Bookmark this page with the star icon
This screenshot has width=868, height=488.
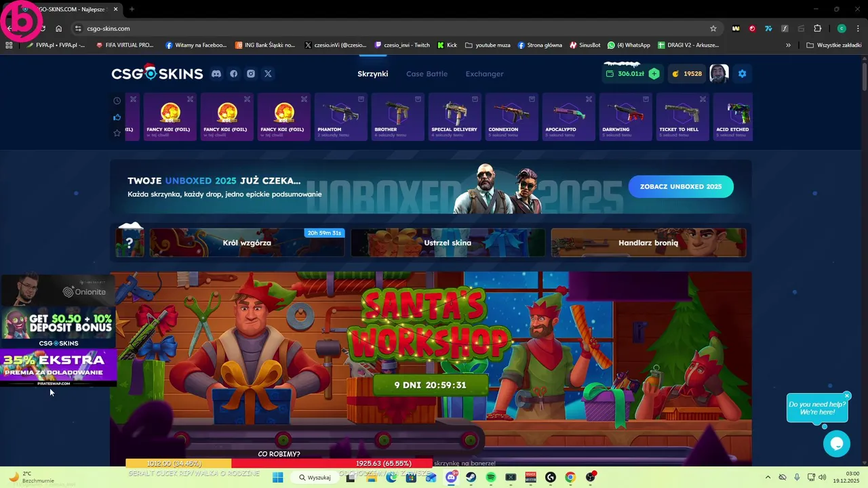[713, 28]
